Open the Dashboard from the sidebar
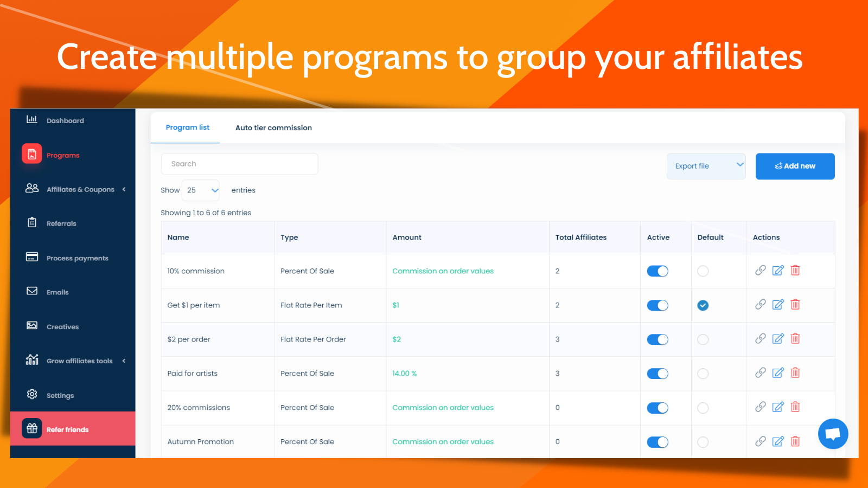 coord(65,120)
